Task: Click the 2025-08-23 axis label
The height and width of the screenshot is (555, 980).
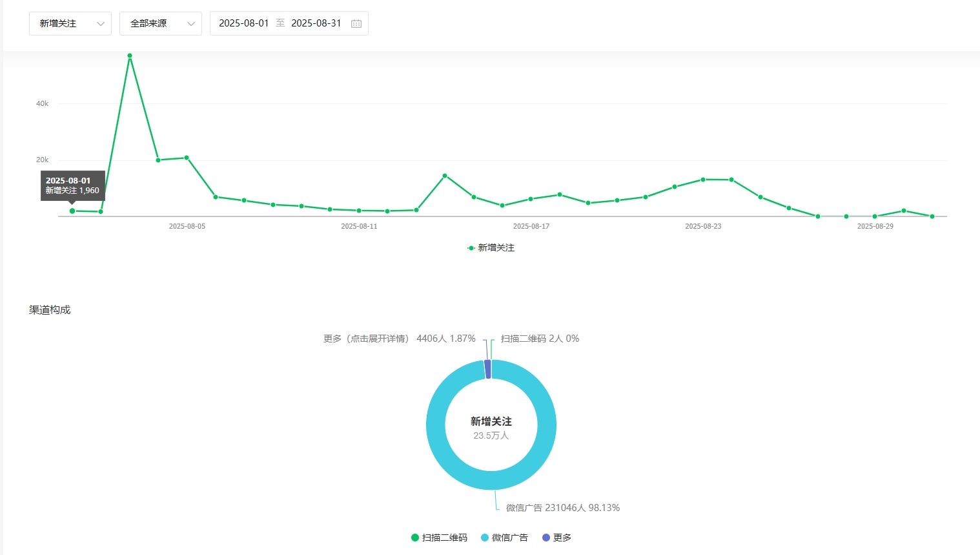Action: click(703, 226)
